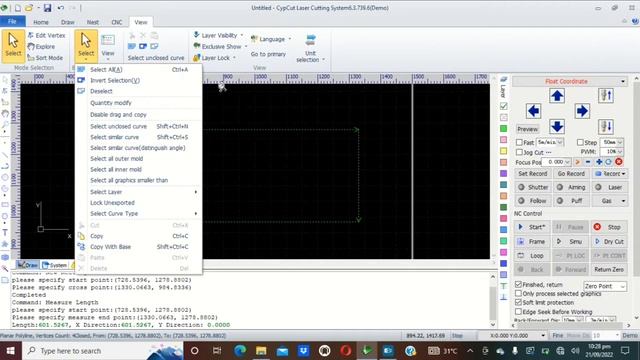Enable Edge Seek Before Working
640x360 pixels.
click(518, 312)
